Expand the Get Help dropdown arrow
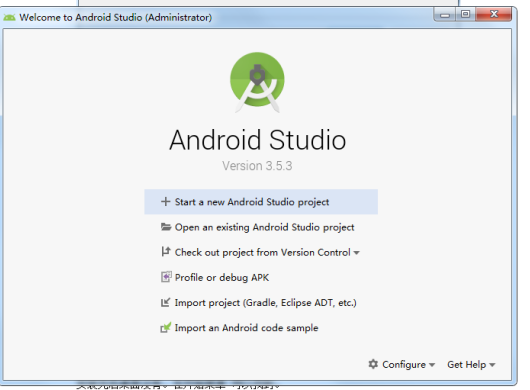The height and width of the screenshot is (390, 530). (x=492, y=365)
